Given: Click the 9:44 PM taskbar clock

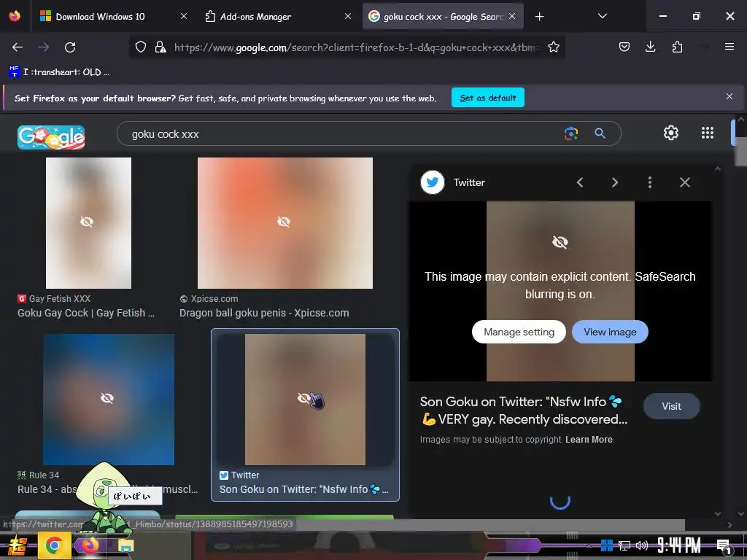Looking at the screenshot, I should (678, 545).
